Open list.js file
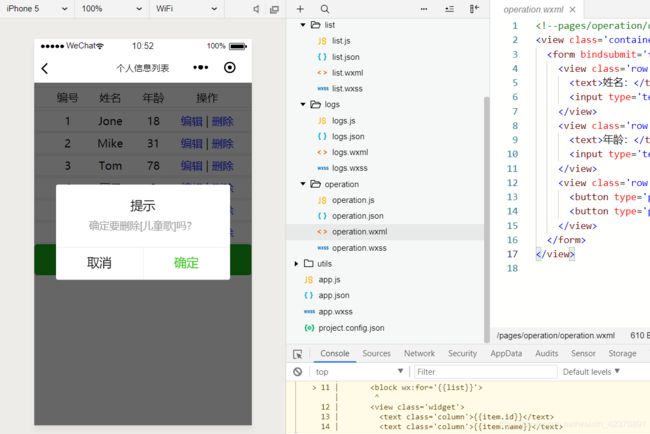This screenshot has height=434, width=650. click(x=341, y=41)
